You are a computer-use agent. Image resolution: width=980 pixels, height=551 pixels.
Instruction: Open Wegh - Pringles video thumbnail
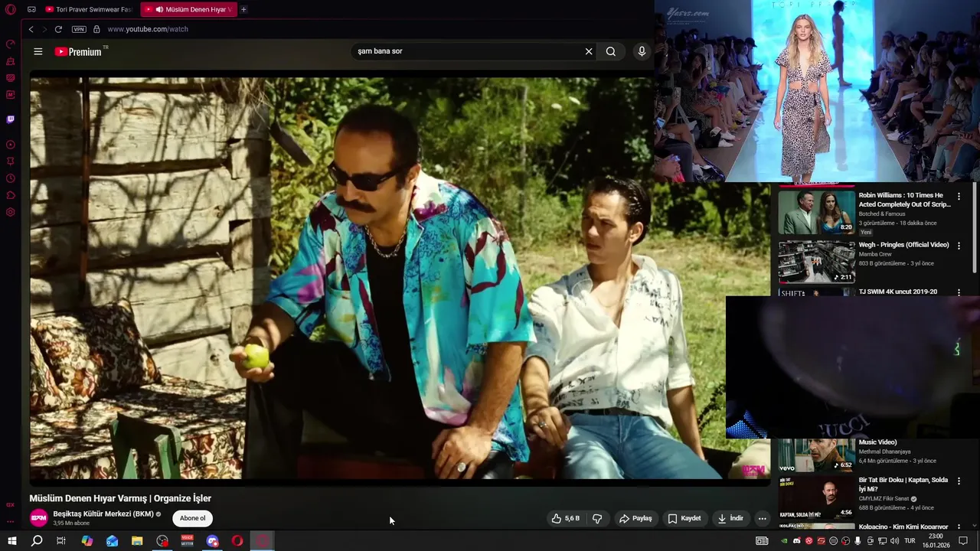coord(816,262)
